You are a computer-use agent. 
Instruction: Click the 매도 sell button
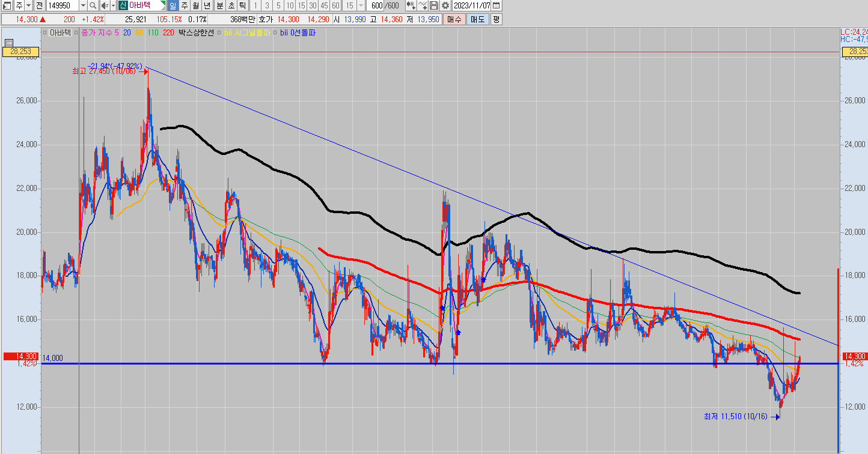click(x=477, y=19)
